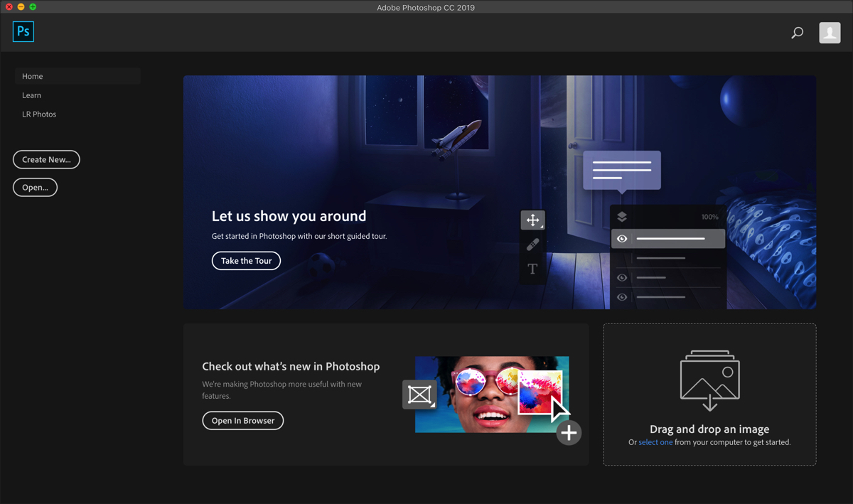Screen dimensions: 853x504
Task: Click the 'Let us show you around' heading
Action: coord(289,216)
